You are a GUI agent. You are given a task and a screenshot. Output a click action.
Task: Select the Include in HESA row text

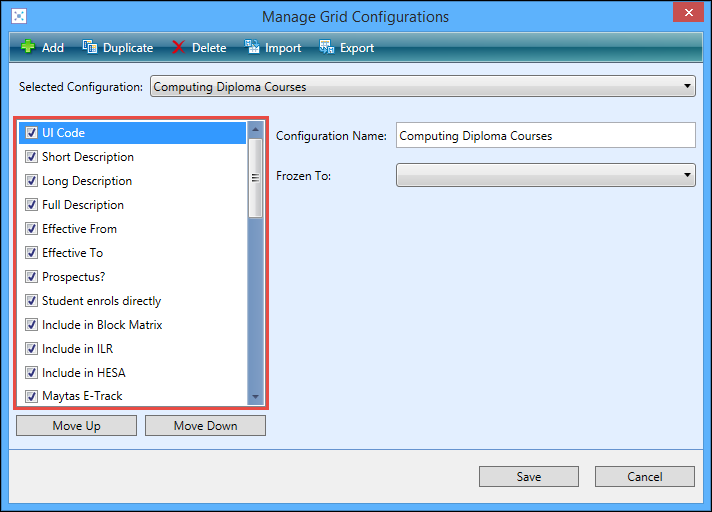[84, 373]
